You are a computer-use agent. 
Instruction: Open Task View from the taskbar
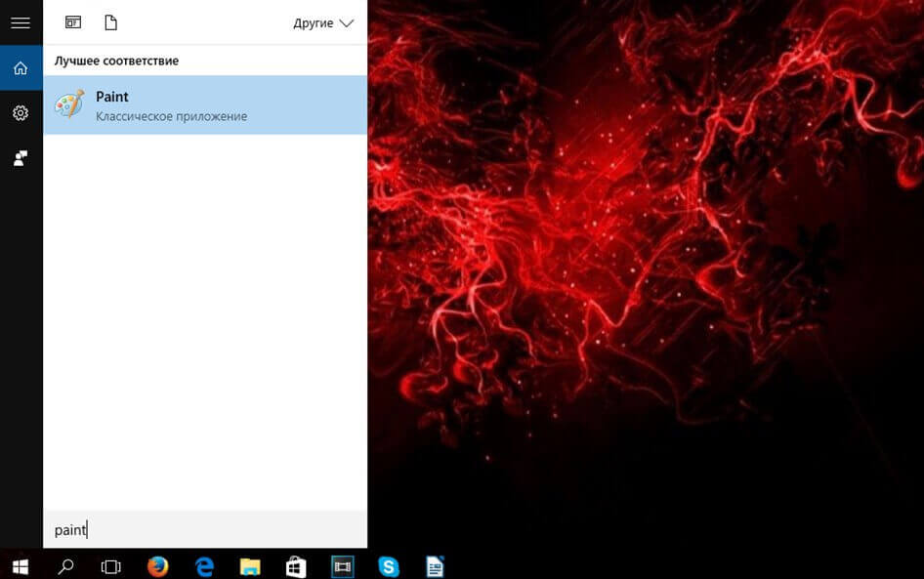point(111,565)
